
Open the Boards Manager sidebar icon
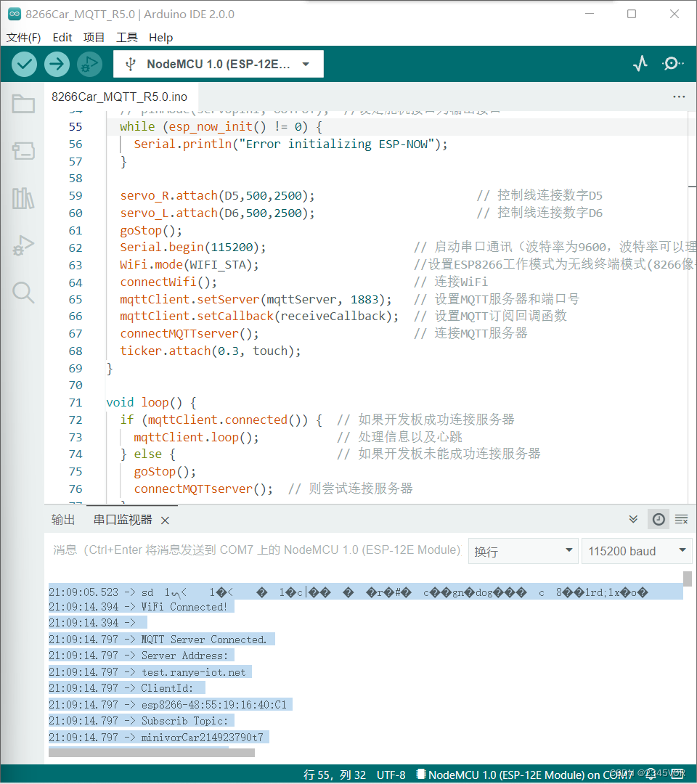[23, 151]
